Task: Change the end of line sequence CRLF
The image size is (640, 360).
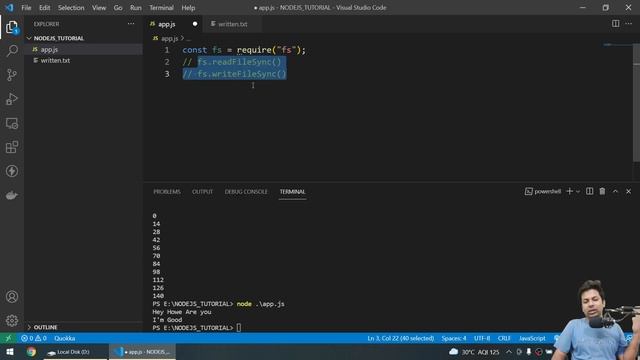Action: coord(504,338)
